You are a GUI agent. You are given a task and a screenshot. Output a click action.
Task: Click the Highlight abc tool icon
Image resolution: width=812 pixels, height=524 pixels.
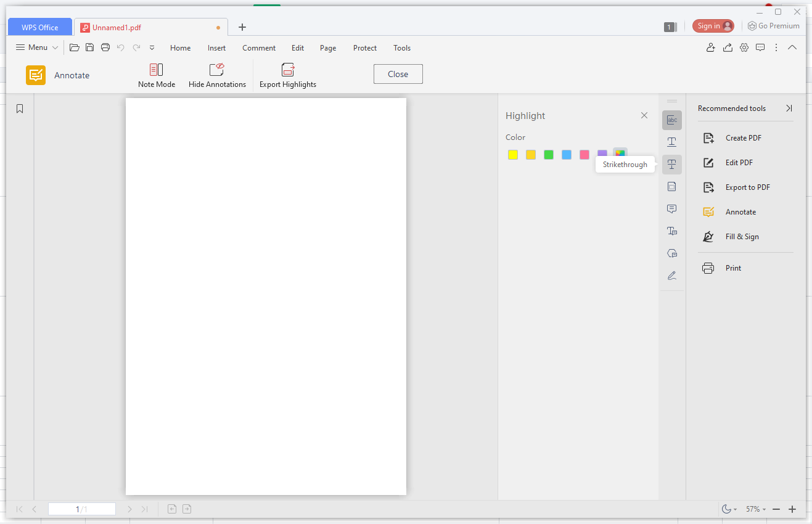tap(671, 120)
